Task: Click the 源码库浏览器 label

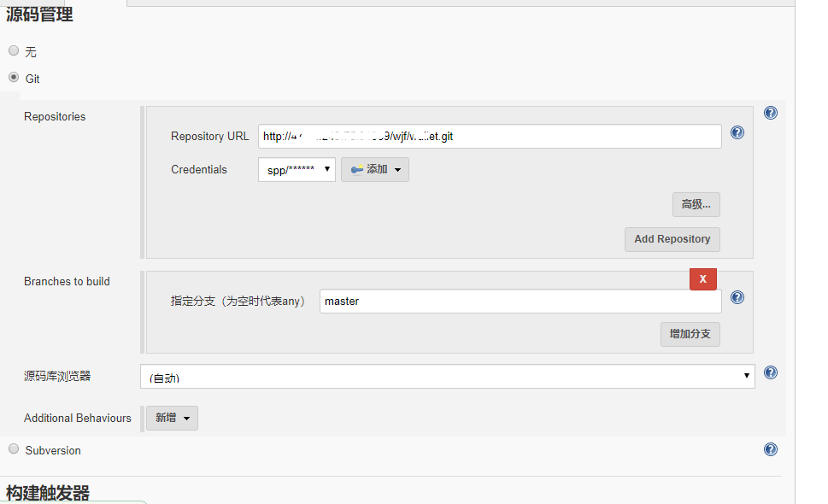Action: [57, 376]
